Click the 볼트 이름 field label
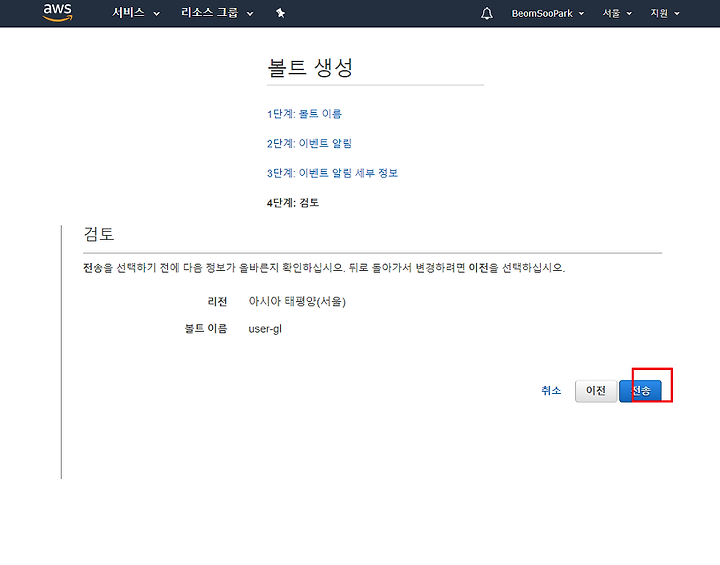Screen dimensions: 720x565 point(206,328)
